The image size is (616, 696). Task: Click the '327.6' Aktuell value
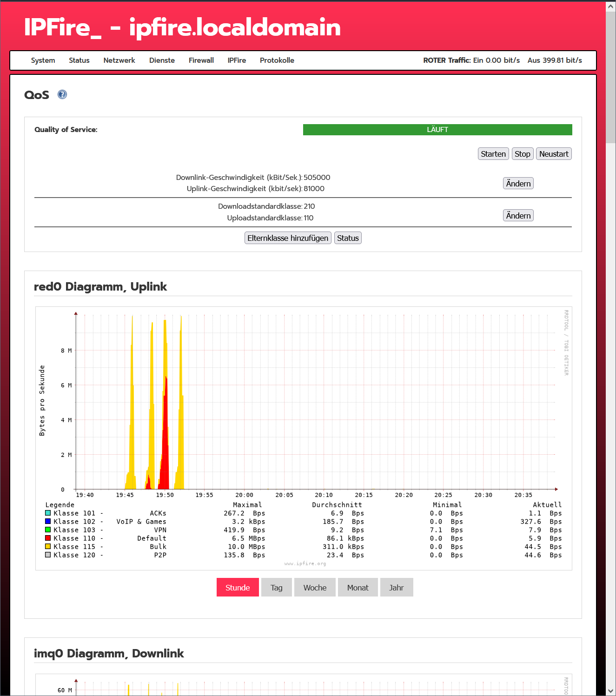click(x=530, y=522)
